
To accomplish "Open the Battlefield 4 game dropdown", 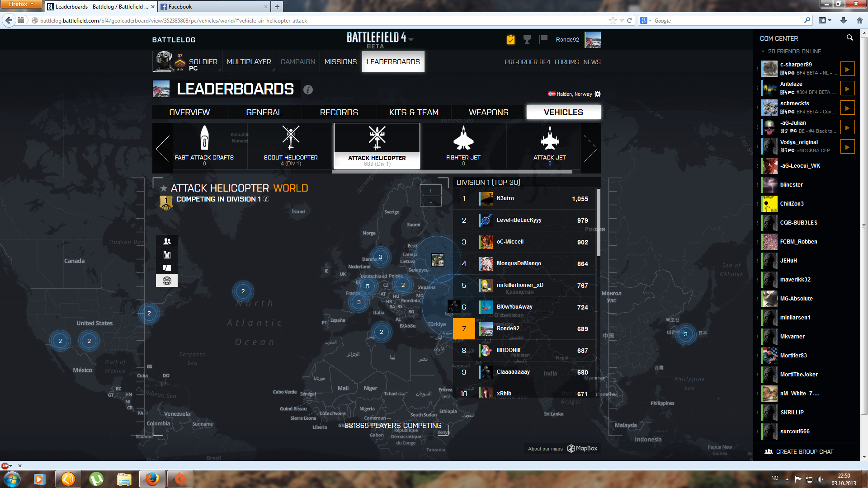I will [411, 40].
